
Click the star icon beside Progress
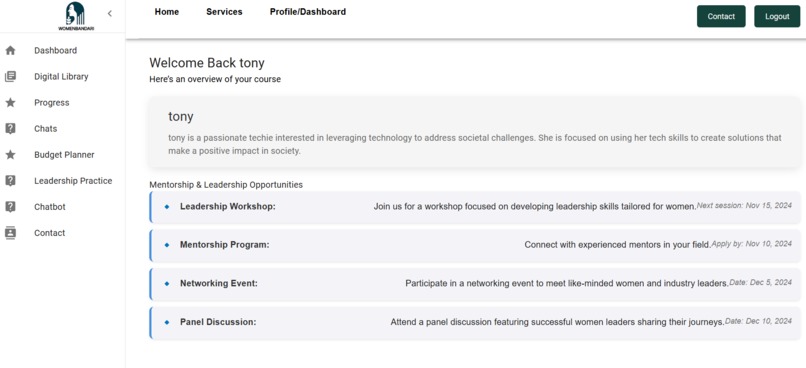(x=10, y=103)
